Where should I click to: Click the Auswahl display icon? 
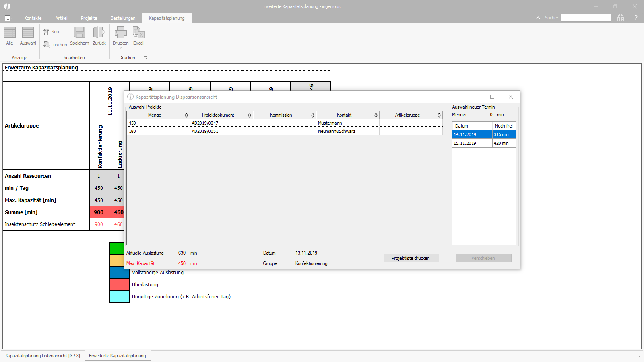[28, 33]
